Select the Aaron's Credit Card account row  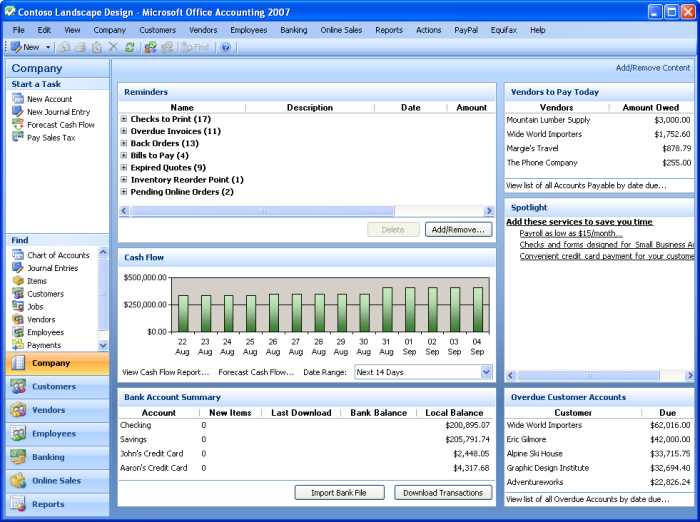[306, 468]
